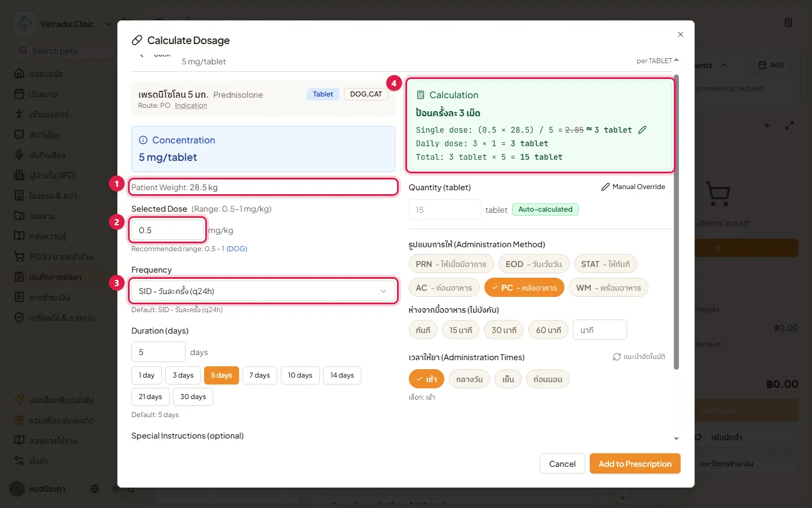812x508 pixels.
Task: Open POS / ขายหน้าร้าน cart item in sidebar
Action: click(61, 257)
